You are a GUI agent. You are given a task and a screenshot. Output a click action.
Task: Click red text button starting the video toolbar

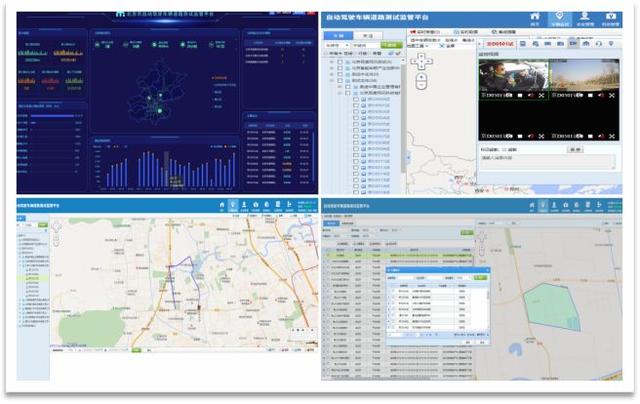[500, 44]
